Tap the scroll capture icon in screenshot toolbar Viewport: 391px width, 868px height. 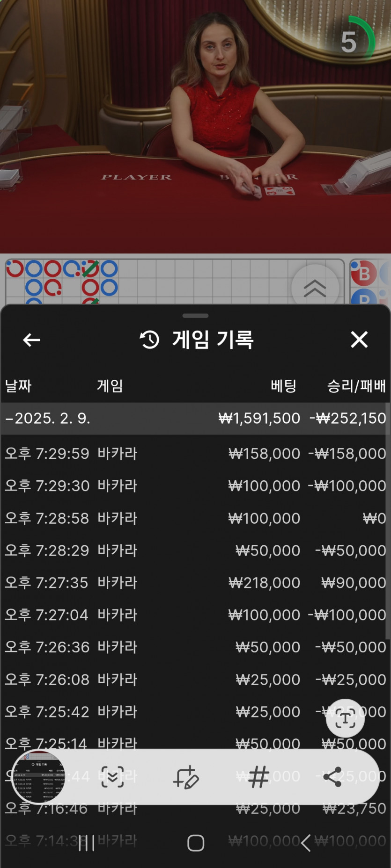[113, 777]
